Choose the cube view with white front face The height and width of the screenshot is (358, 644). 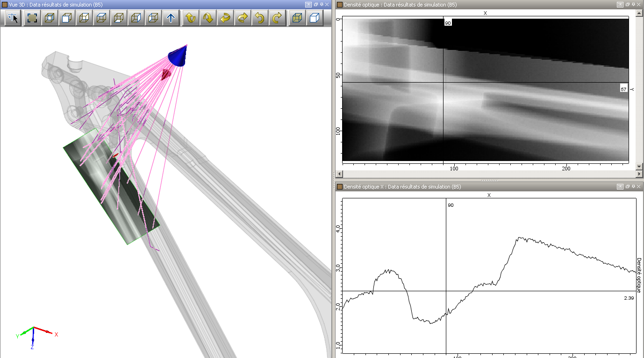[66, 18]
